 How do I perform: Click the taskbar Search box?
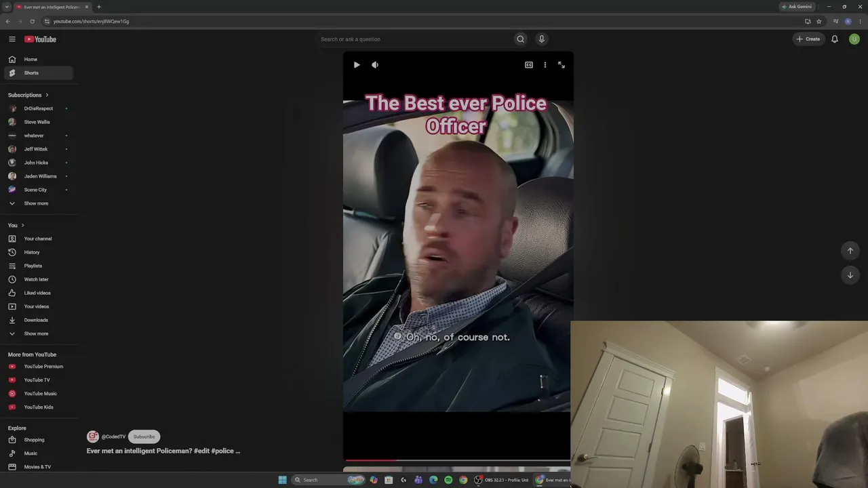(328, 480)
